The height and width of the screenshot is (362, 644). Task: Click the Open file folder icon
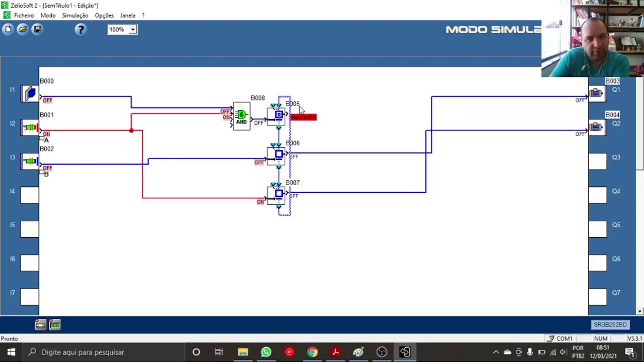23,30
